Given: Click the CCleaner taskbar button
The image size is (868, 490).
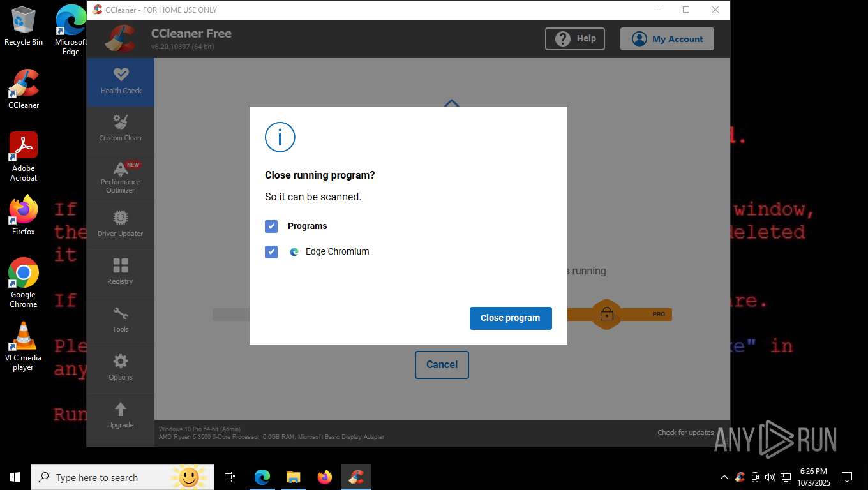Looking at the screenshot, I should pos(356,477).
